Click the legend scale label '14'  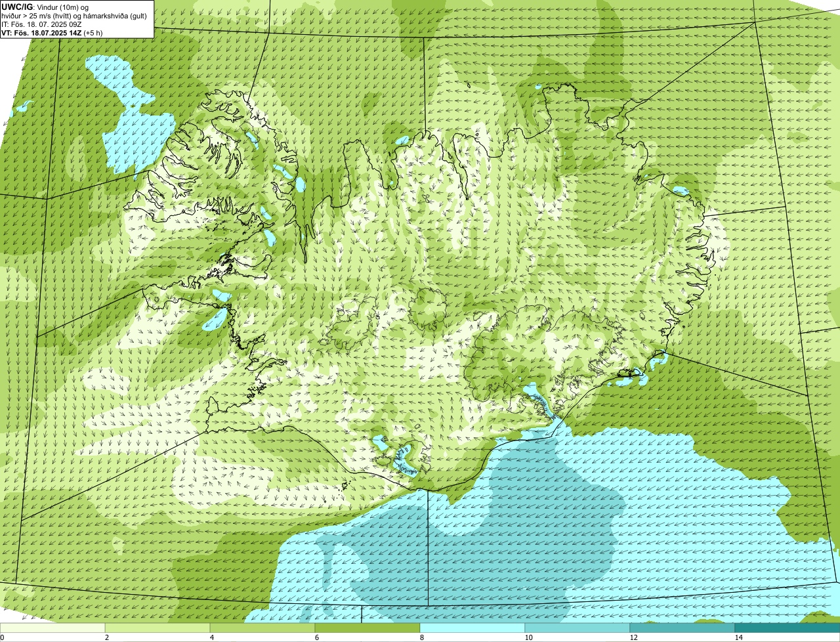click(x=738, y=637)
